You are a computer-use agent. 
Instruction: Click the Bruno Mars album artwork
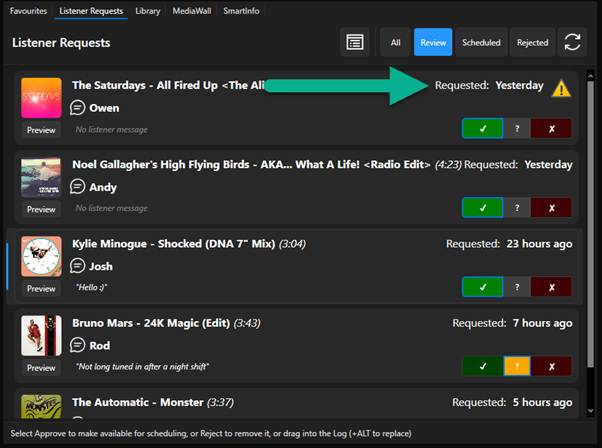click(x=41, y=336)
